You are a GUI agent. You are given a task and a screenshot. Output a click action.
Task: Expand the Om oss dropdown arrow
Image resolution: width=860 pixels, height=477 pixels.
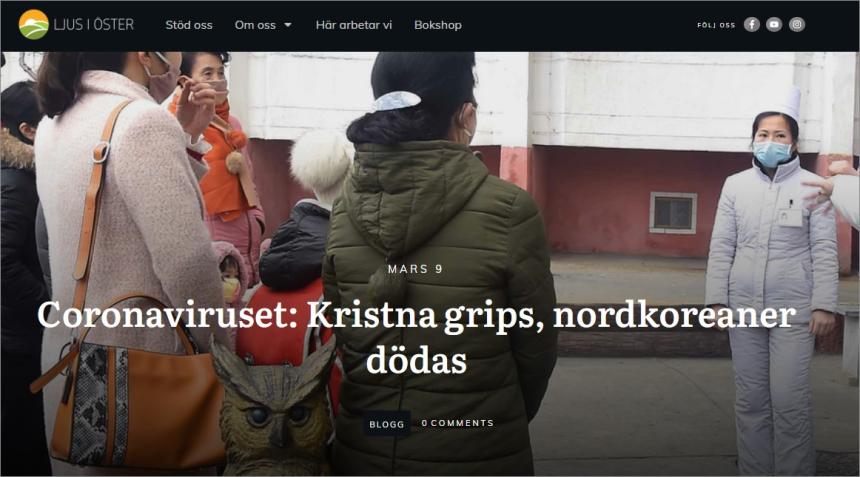287,25
